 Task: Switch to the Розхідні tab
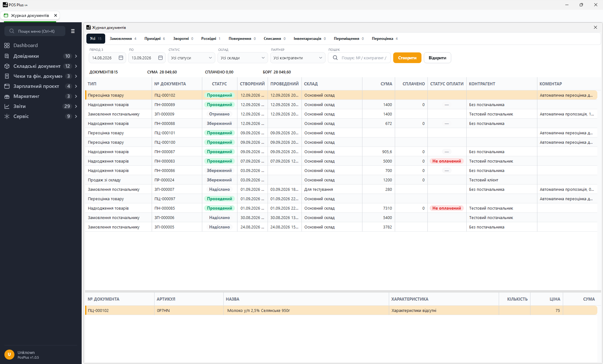pyautogui.click(x=211, y=39)
